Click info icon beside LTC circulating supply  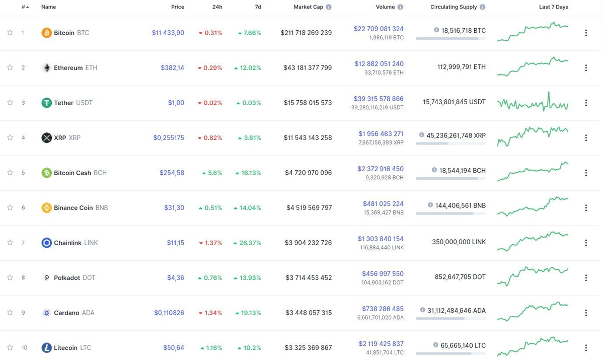pyautogui.click(x=436, y=345)
